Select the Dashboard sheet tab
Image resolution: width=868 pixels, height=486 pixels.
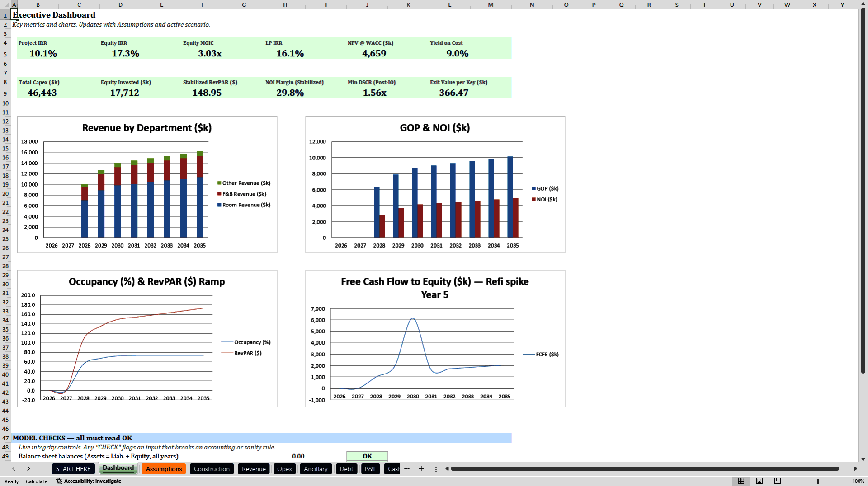[x=118, y=468]
